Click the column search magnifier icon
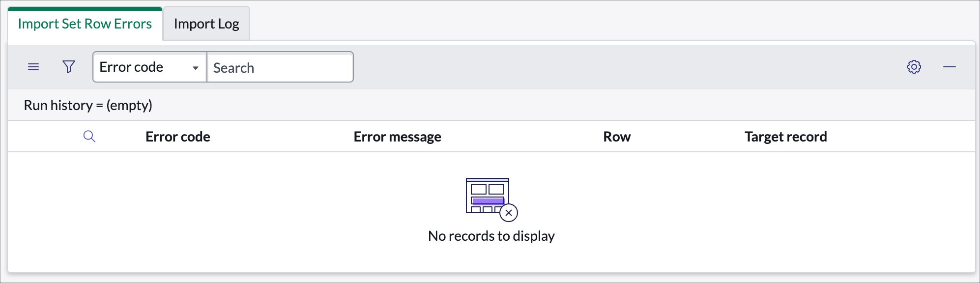Viewport: 980px width, 283px height. pos(90,137)
